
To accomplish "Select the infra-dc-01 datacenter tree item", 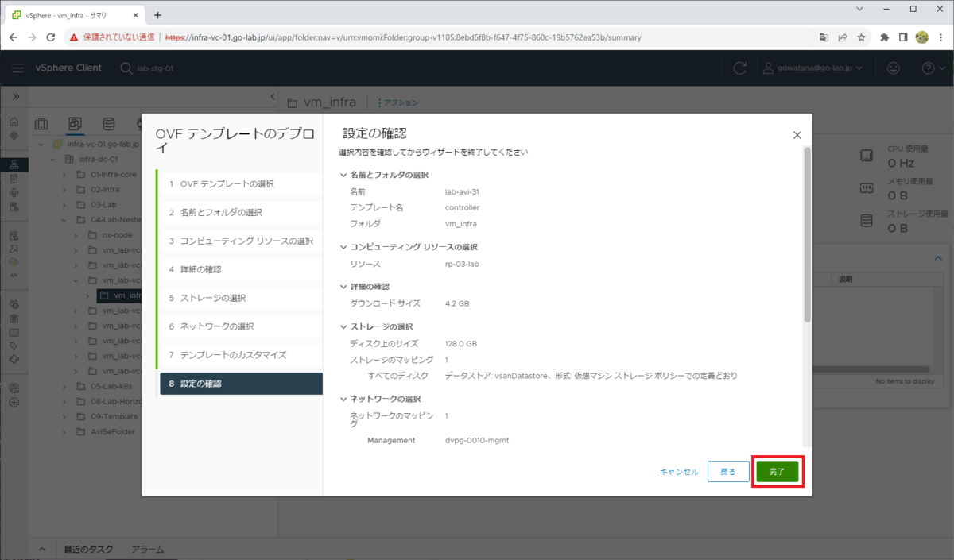I will pos(99,159).
